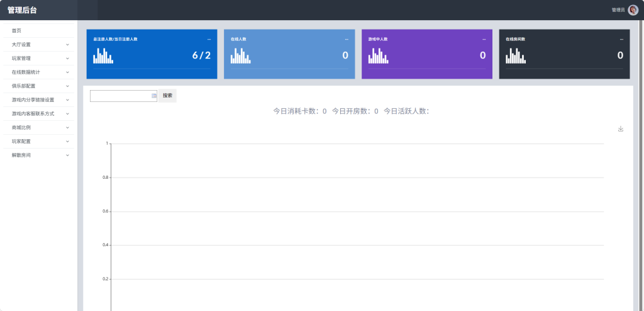Focus the date search input field

[x=124, y=96]
